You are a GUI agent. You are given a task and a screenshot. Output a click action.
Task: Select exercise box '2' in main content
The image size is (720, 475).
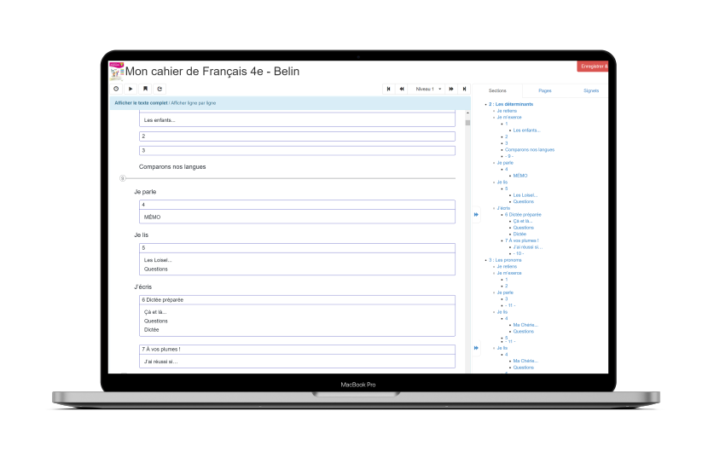coord(297,136)
